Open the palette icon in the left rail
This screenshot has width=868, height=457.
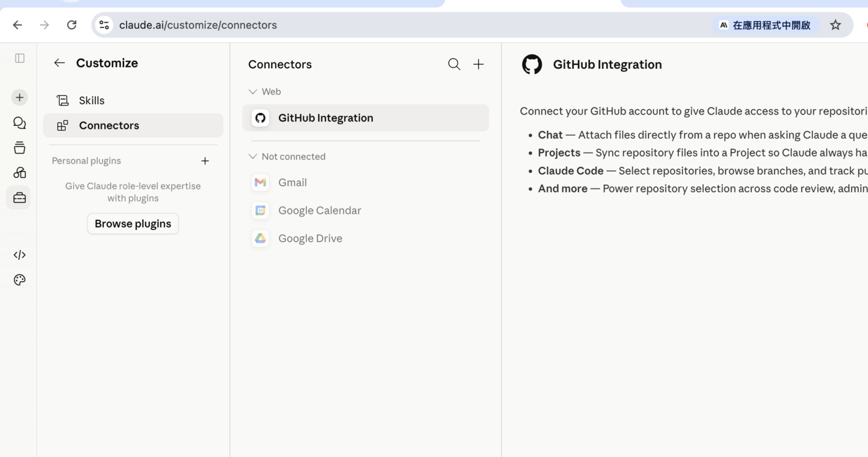click(x=20, y=280)
